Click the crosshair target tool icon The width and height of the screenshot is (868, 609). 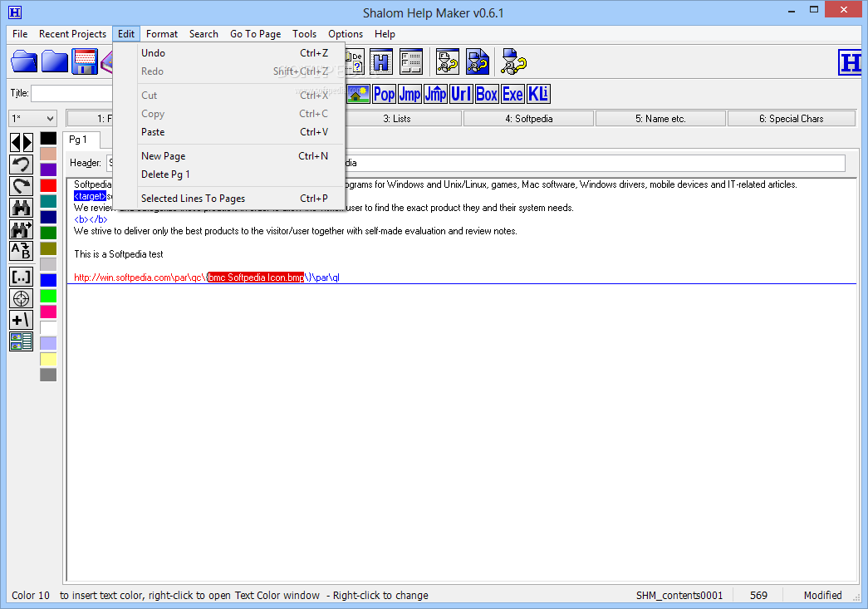[21, 298]
